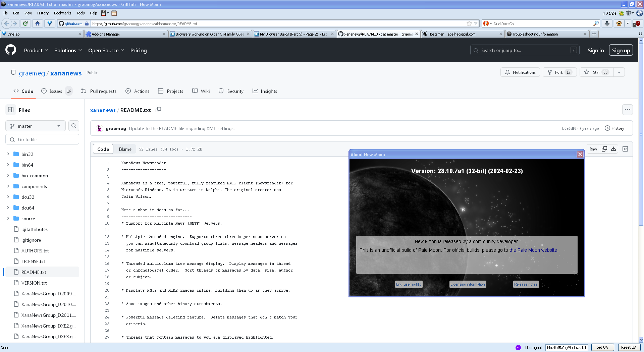Screen dimensions: 644x352
Task: Click the clipboard paste icon in menu bar
Action: coord(114,13)
